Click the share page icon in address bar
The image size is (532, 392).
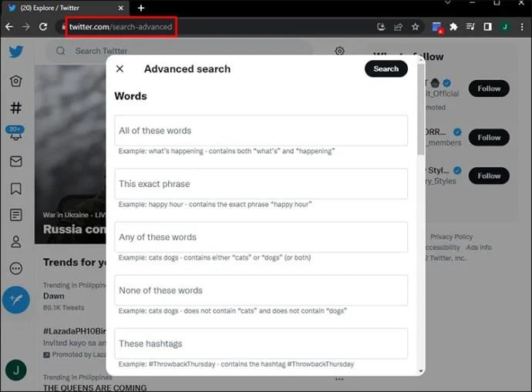[399, 27]
